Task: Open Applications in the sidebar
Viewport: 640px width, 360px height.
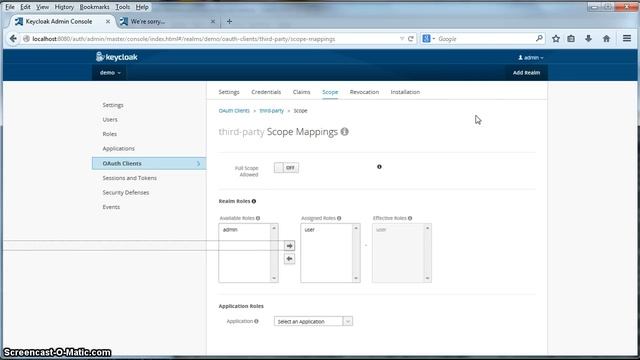Action: coord(119,149)
